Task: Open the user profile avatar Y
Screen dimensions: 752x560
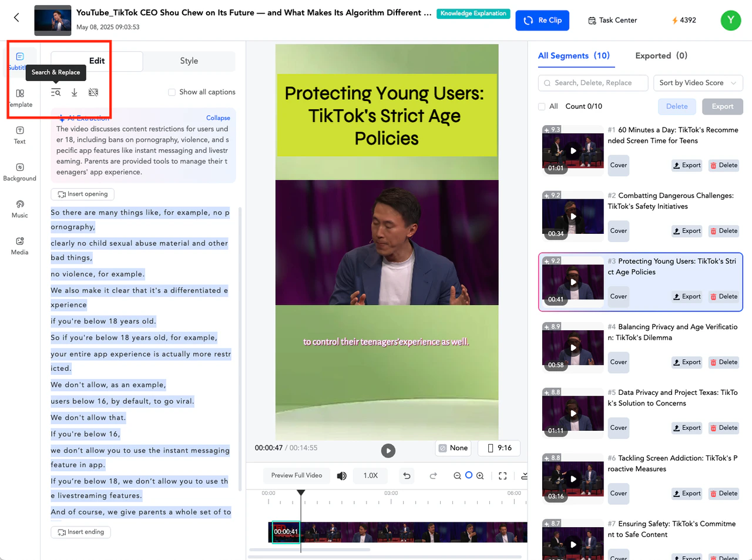Action: click(731, 20)
